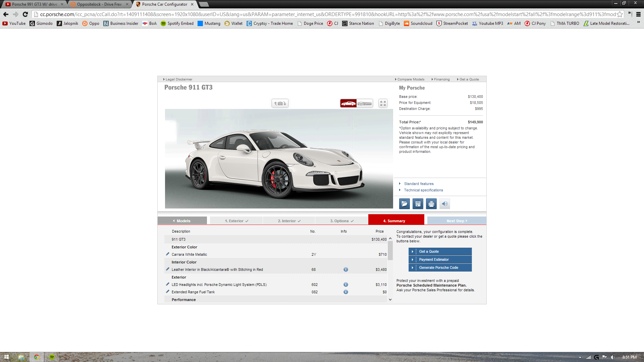This screenshot has width=644, height=362.
Task: Switch to interior view icon
Action: (x=365, y=103)
